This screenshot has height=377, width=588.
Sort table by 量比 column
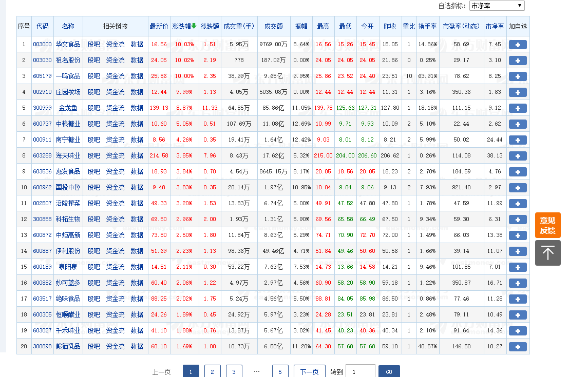(409, 26)
